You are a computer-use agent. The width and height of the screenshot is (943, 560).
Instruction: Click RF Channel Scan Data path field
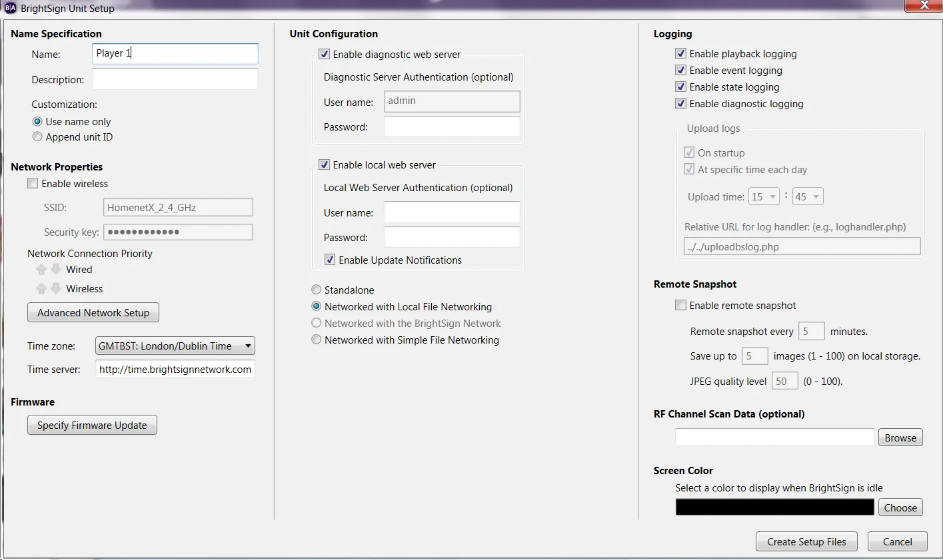774,437
